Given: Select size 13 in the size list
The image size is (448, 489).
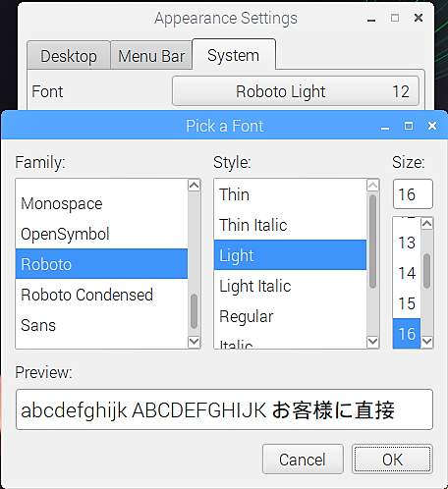Looking at the screenshot, I should click(407, 243).
